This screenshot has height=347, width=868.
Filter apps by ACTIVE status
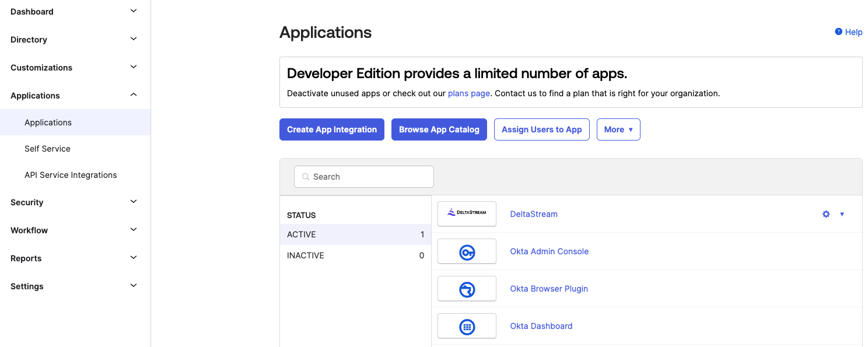(355, 234)
